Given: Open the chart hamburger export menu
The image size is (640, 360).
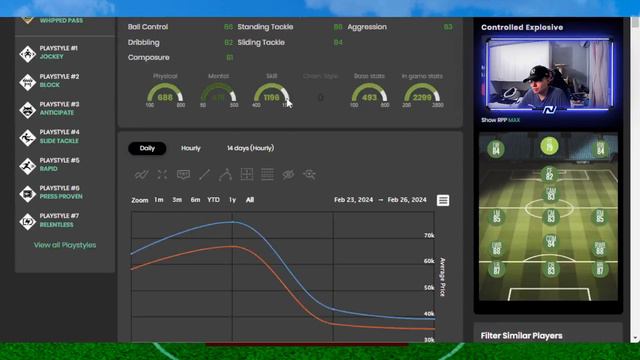Looking at the screenshot, I should [x=443, y=200].
